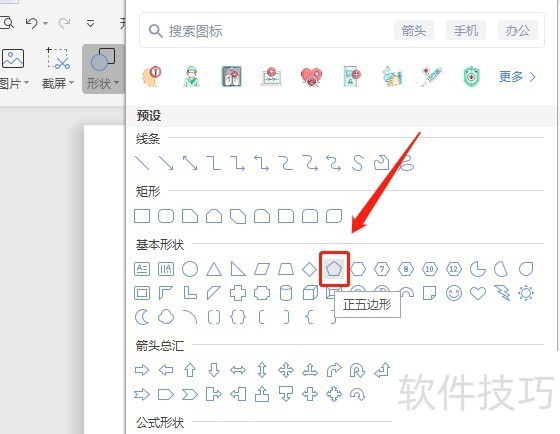Select the smiley face shape
The image size is (560, 434).
(454, 293)
